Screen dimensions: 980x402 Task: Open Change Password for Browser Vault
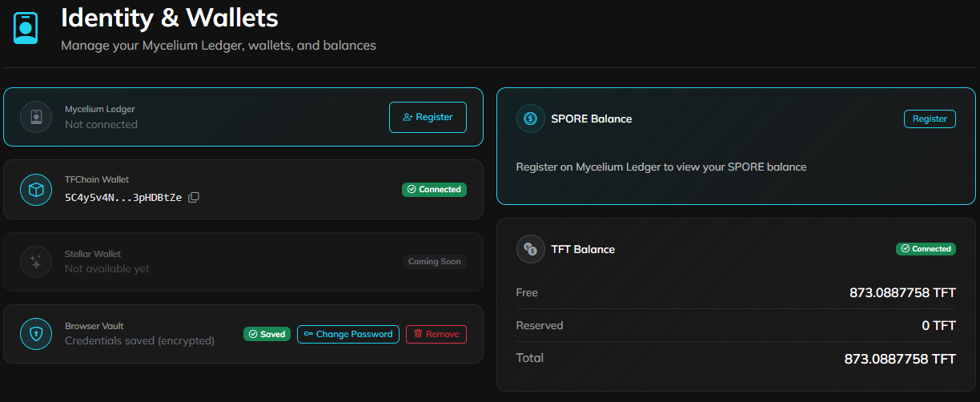tap(349, 334)
